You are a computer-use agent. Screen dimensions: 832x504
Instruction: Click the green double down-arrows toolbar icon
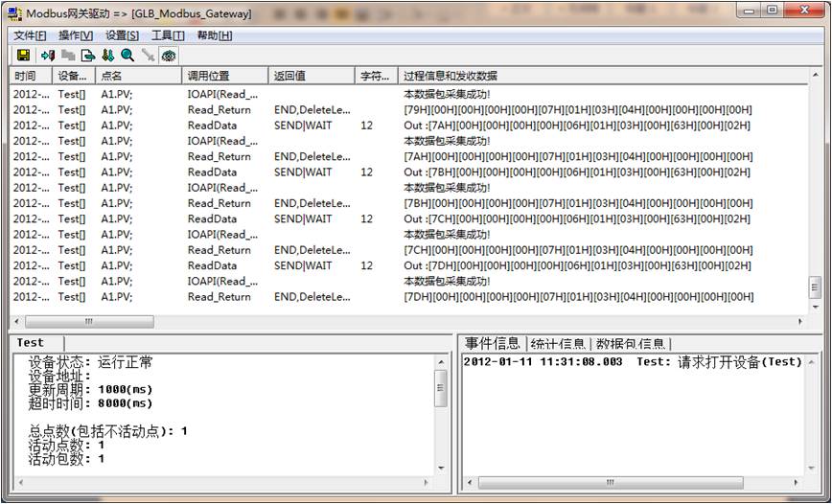pyautogui.click(x=108, y=56)
